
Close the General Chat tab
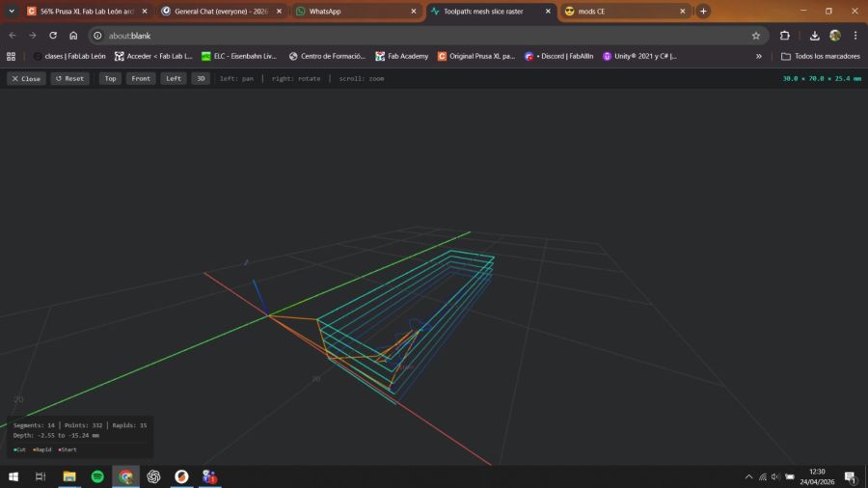(x=279, y=11)
